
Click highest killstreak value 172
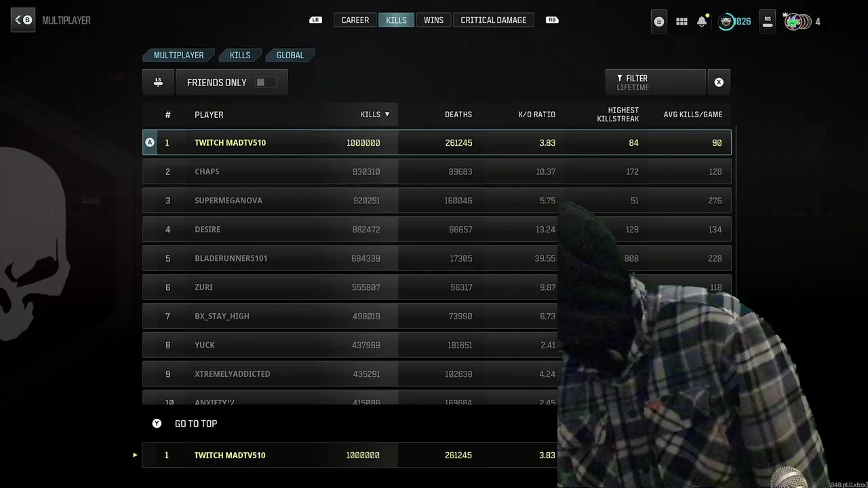click(632, 171)
